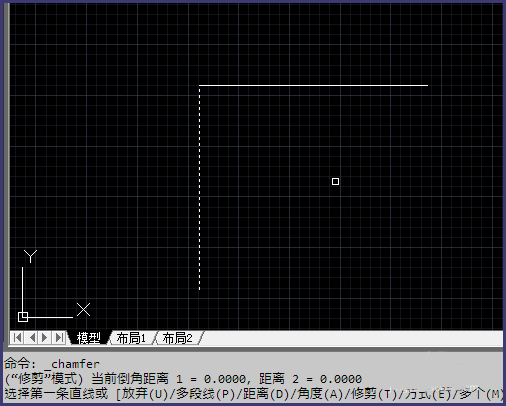The image size is (506, 406).
Task: Choose the 修剪(T) command option
Action: (x=374, y=394)
